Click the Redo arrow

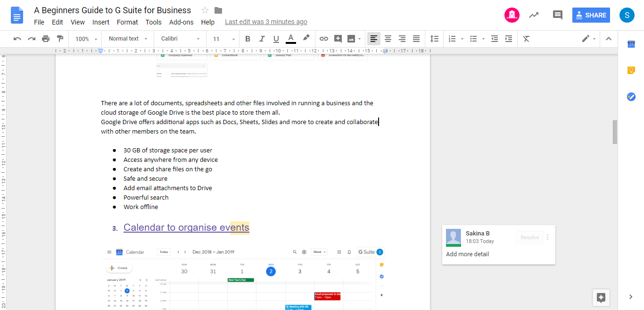[x=32, y=39]
